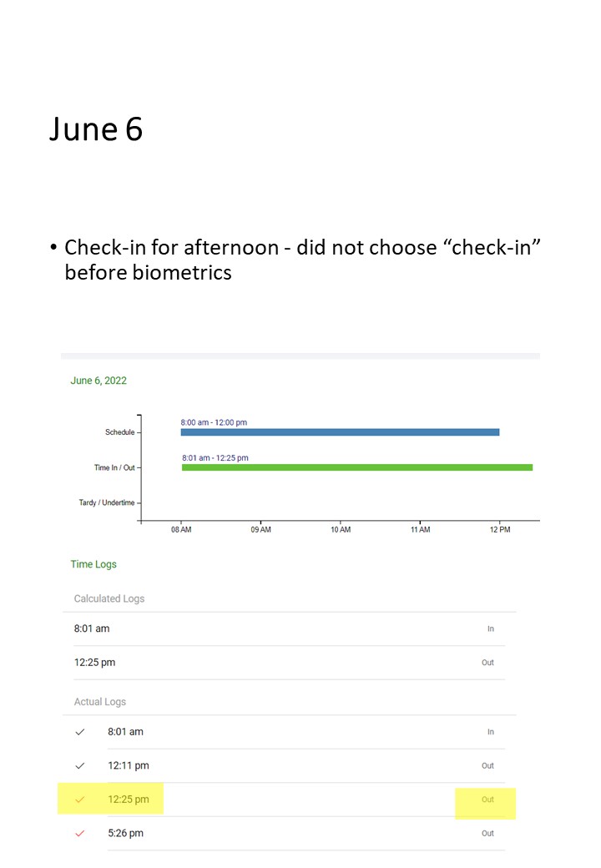Click the blue Schedule bar in chart
This screenshot has height=868, width=601.
point(340,432)
